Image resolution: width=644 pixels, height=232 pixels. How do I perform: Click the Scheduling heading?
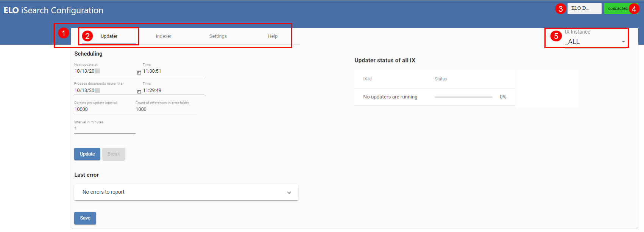click(x=88, y=54)
